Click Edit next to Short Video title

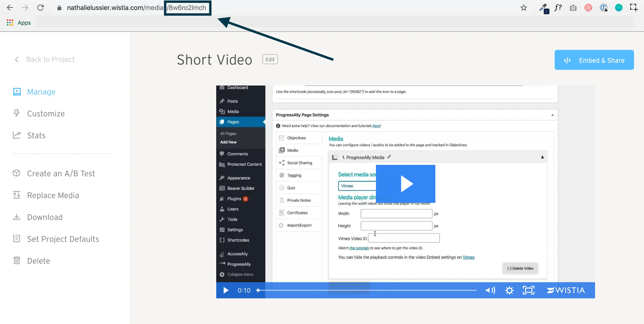[x=270, y=59]
